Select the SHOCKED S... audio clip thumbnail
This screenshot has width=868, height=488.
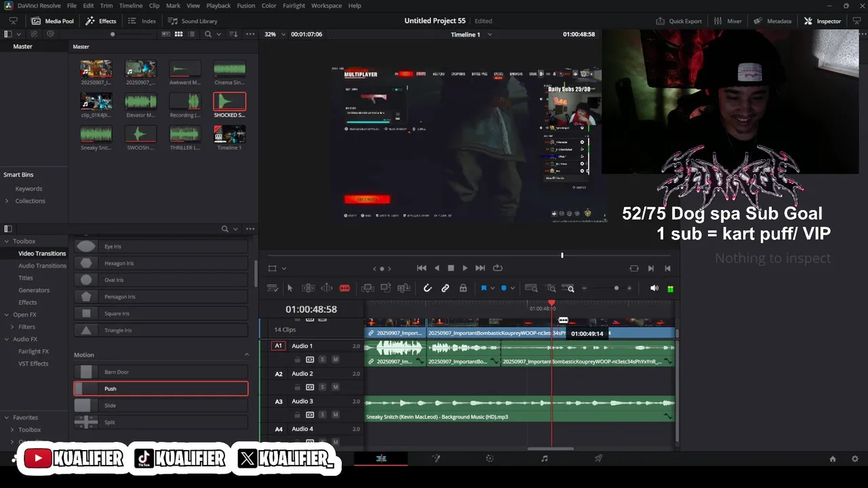(229, 101)
